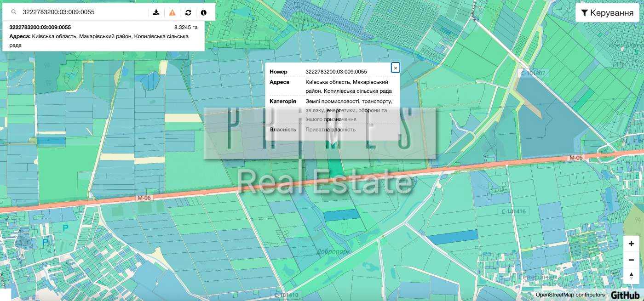Click the C-101416 road label
Image resolution: width=644 pixels, height=301 pixels.
513,211
